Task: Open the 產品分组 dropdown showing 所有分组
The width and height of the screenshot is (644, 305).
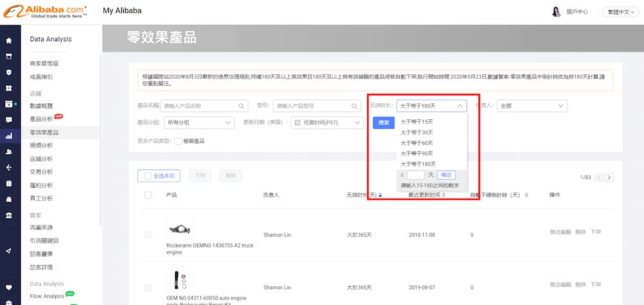Action: point(199,123)
